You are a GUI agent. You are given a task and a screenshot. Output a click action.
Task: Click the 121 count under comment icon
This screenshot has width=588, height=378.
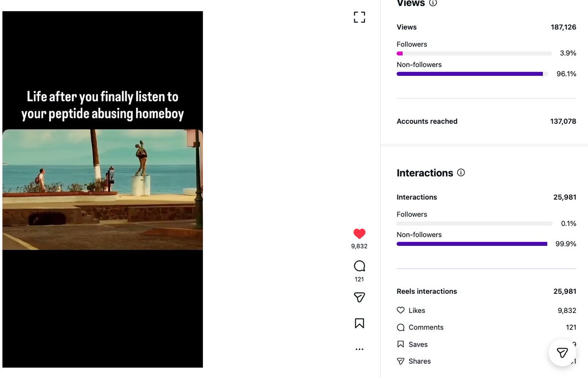click(x=359, y=279)
